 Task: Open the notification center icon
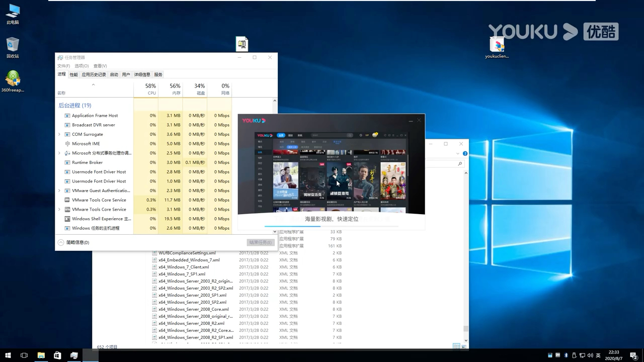pyautogui.click(x=633, y=355)
